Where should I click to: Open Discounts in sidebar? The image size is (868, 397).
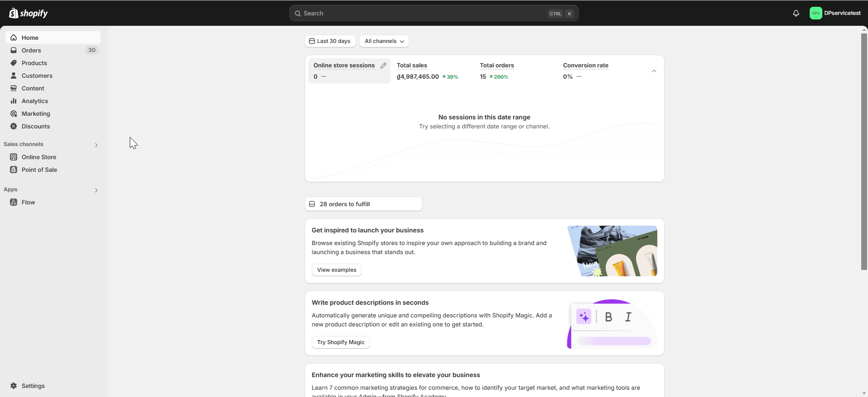click(x=53, y=126)
